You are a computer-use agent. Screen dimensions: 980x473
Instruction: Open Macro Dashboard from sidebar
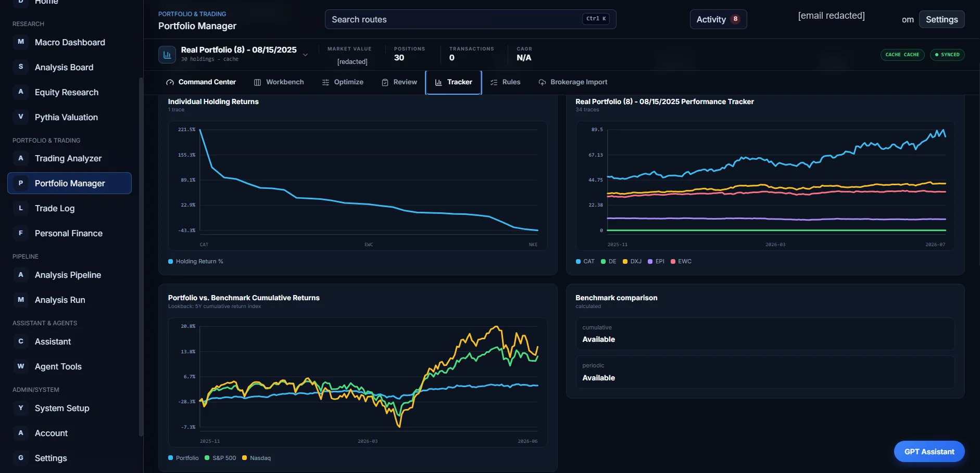(x=70, y=42)
